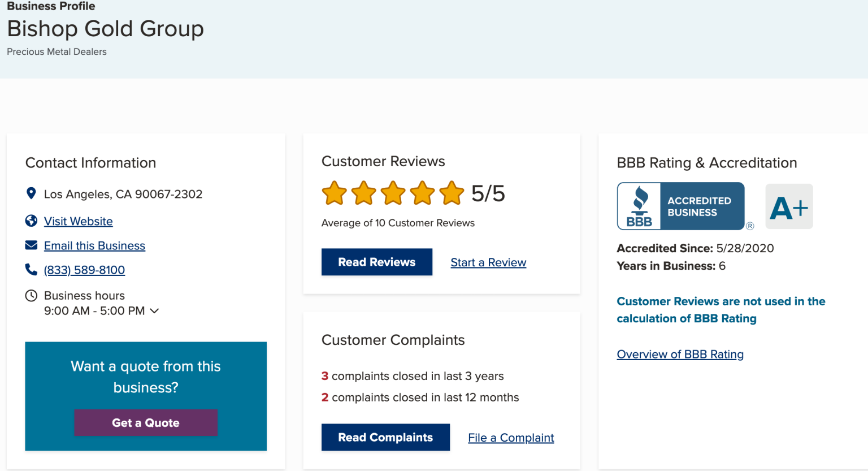The height and width of the screenshot is (471, 868).
Task: Open the Overview of BBB Rating link
Action: 680,354
